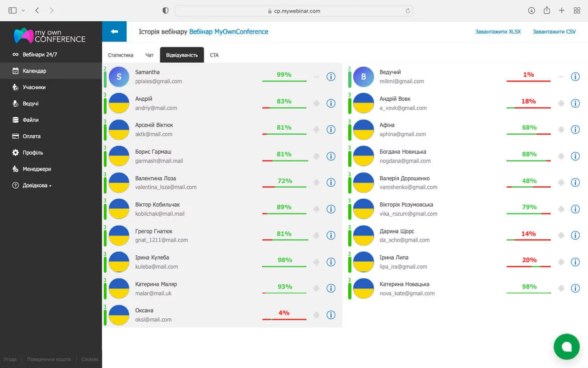588x368 pixels.
Task: Click Завантажити XLSX link
Action: [498, 32]
